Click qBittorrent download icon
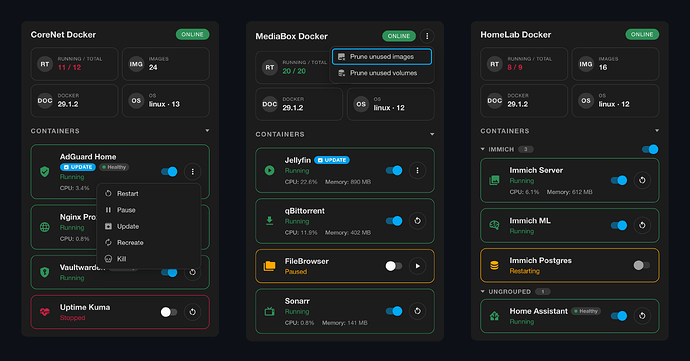690x361 pixels. click(269, 221)
